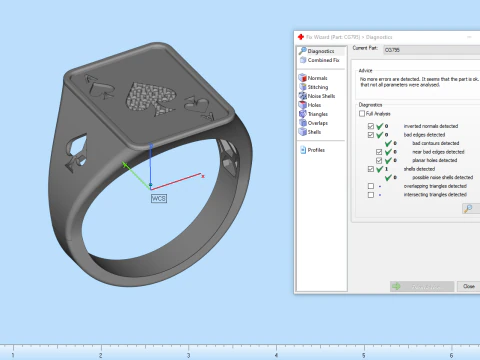Click 'possible noise shells detected' text
Viewport: 480px width, 360px height.
point(442,177)
